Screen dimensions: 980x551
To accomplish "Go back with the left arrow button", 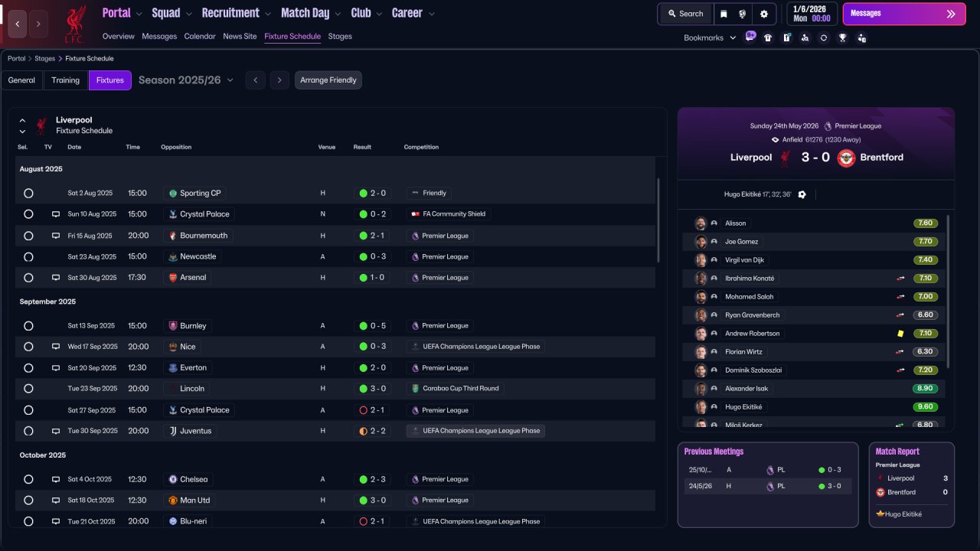I will click(x=18, y=24).
